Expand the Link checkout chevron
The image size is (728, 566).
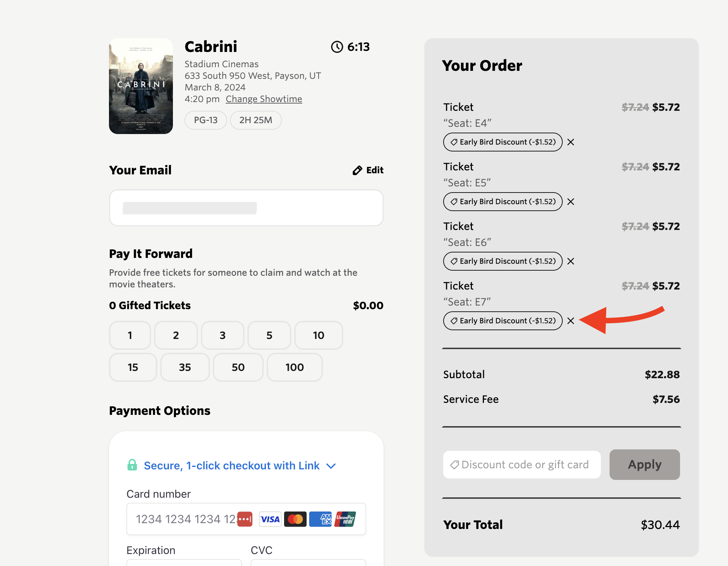point(331,466)
